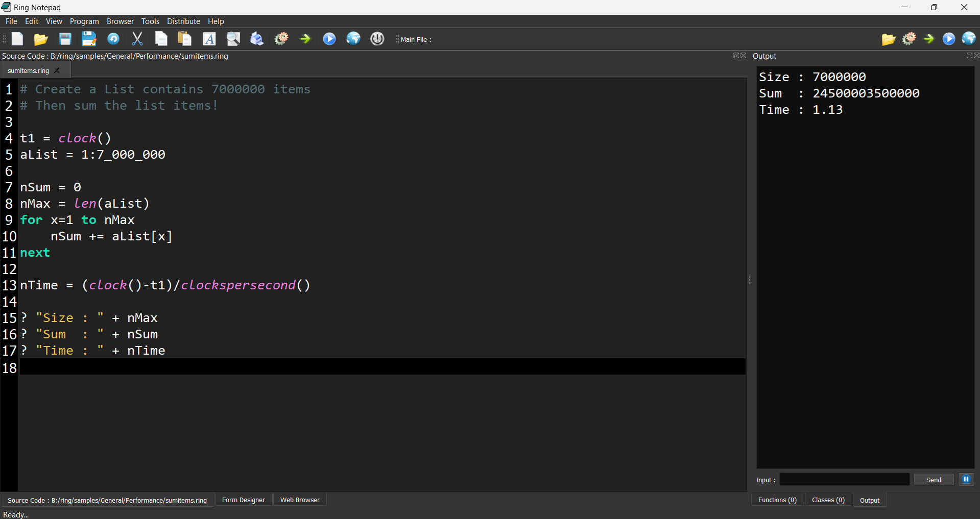Close the Source Code dock panel
The width and height of the screenshot is (980, 519).
click(744, 56)
